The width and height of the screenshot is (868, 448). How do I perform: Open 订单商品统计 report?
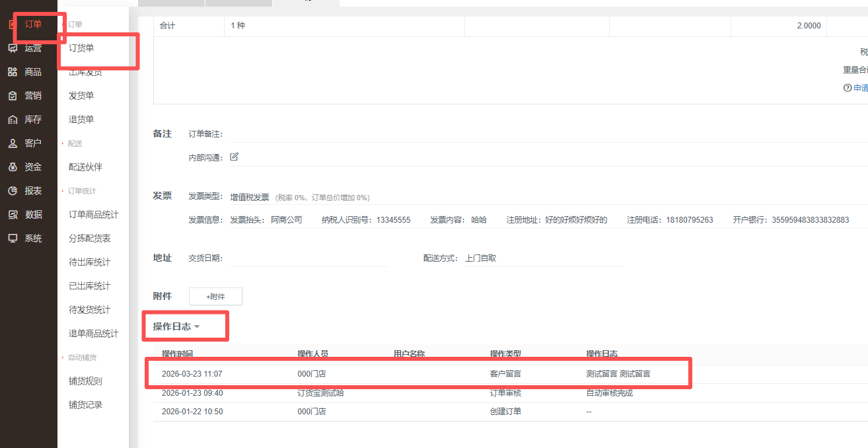94,215
